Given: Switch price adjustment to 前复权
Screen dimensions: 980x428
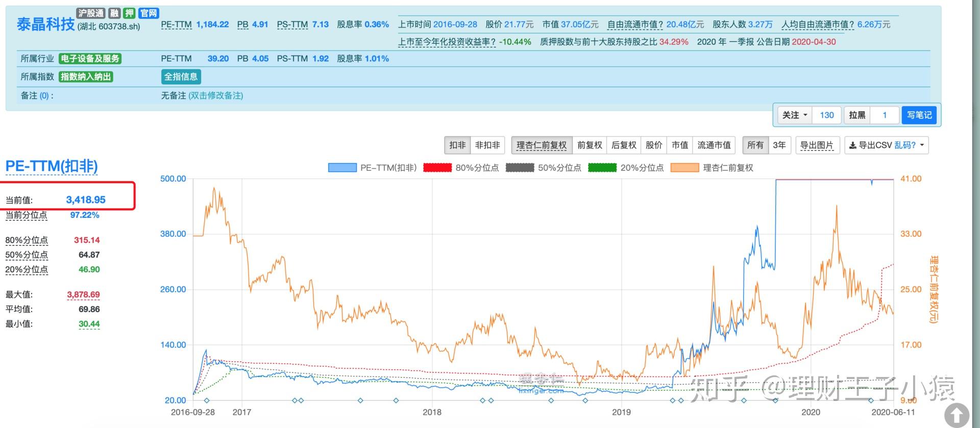Looking at the screenshot, I should [590, 145].
